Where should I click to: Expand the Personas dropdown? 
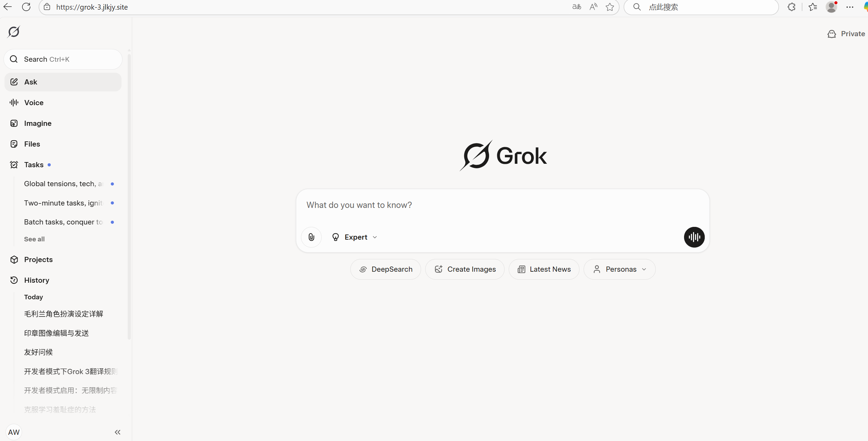pyautogui.click(x=620, y=269)
